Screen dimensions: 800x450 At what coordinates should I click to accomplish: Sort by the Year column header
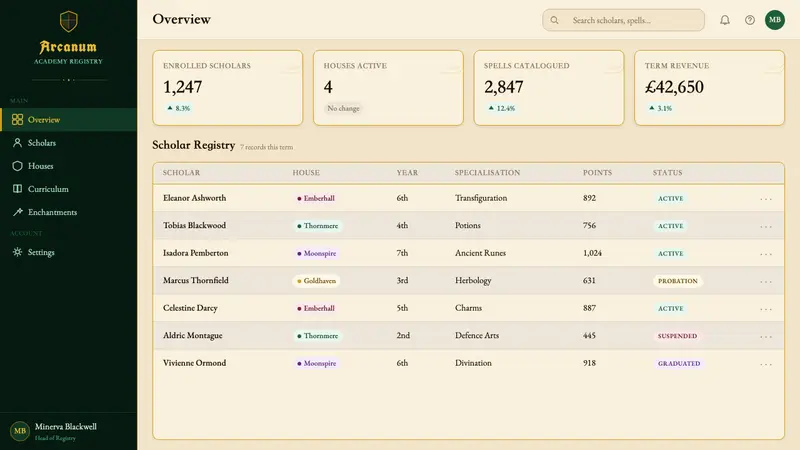[407, 172]
